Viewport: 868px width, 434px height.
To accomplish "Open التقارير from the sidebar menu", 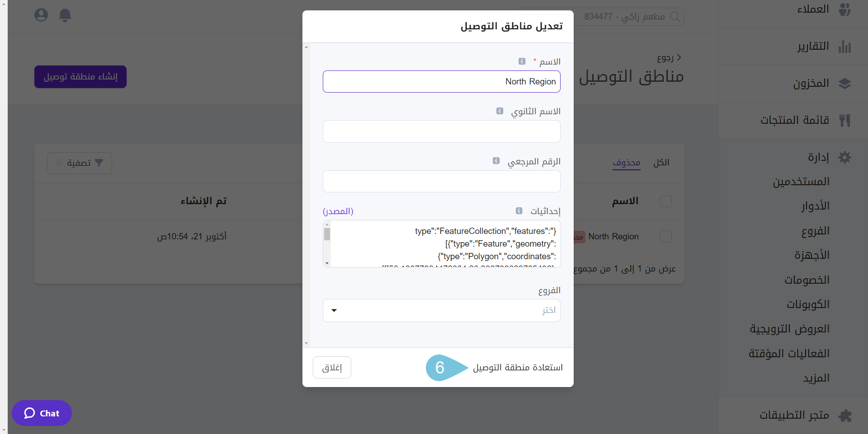I will [x=813, y=47].
